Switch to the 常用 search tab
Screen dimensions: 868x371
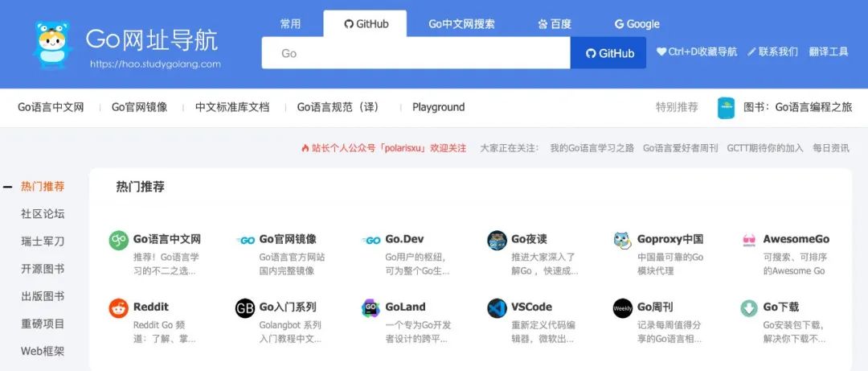point(290,24)
